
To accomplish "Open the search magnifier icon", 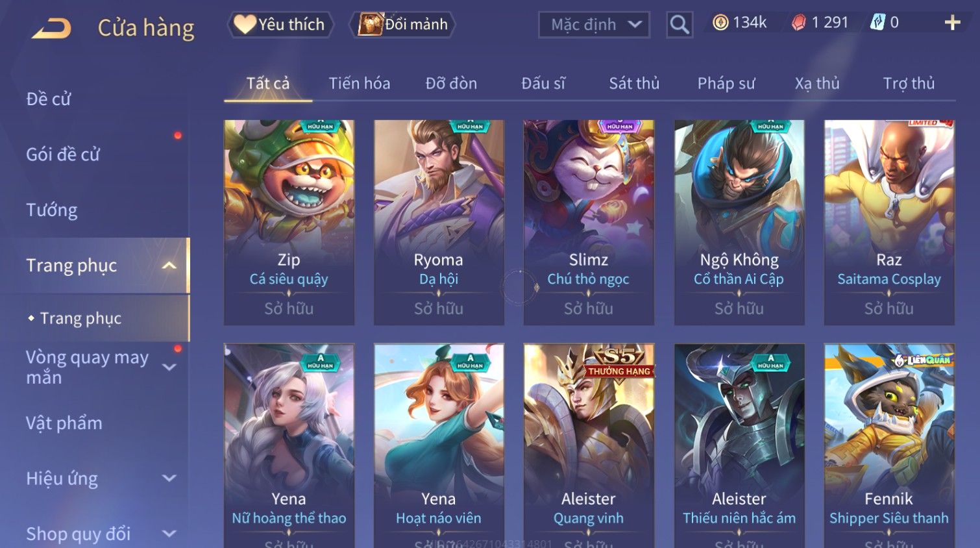I will click(680, 25).
